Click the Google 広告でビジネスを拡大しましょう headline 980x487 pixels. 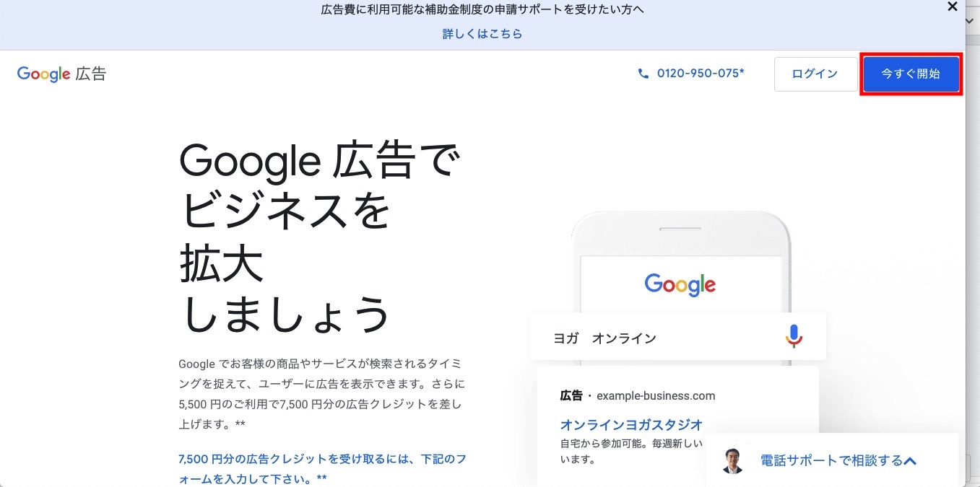click(319, 238)
